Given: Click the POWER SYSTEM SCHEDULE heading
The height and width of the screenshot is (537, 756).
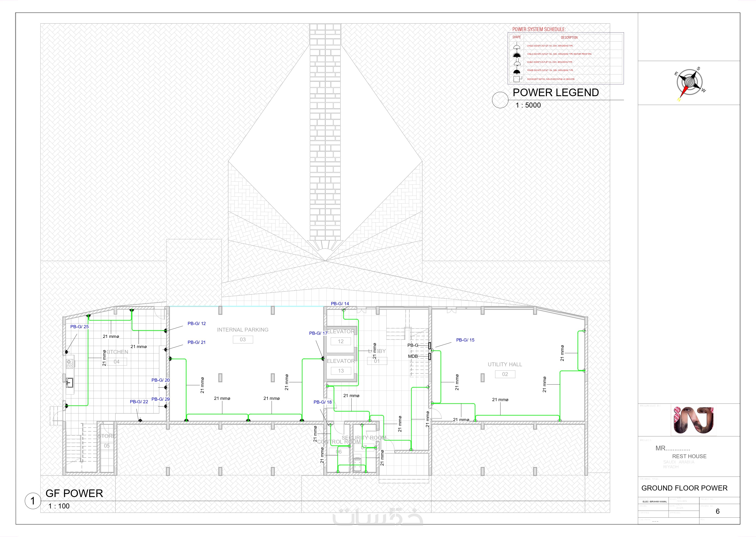Looking at the screenshot, I should click(x=539, y=29).
